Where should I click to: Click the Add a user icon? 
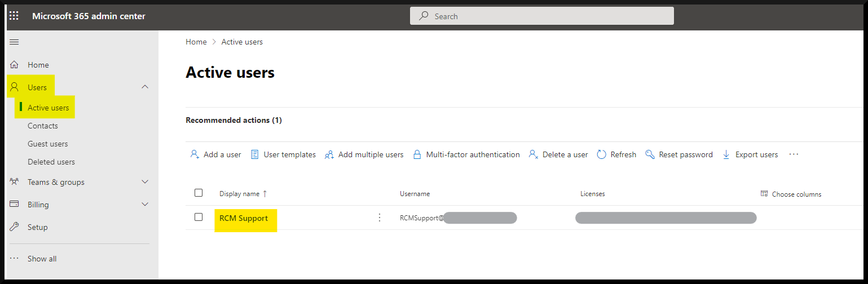click(x=195, y=154)
